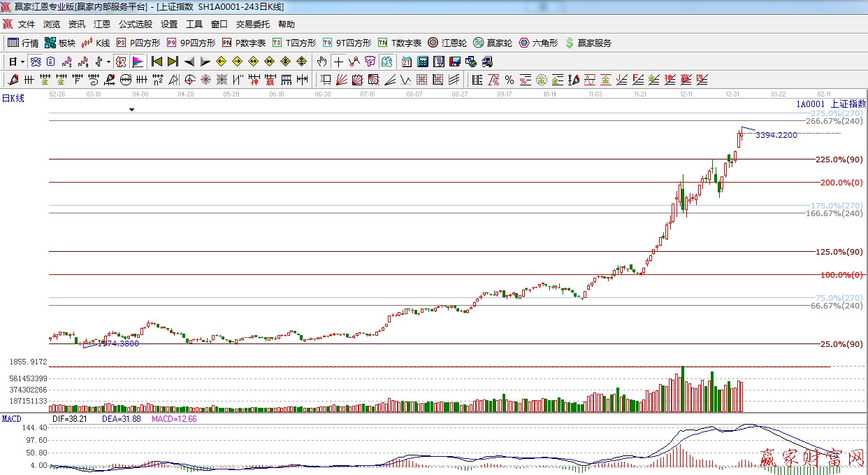Select the hand pan tool
This screenshot has height=475, width=868.
pyautogui.click(x=321, y=62)
